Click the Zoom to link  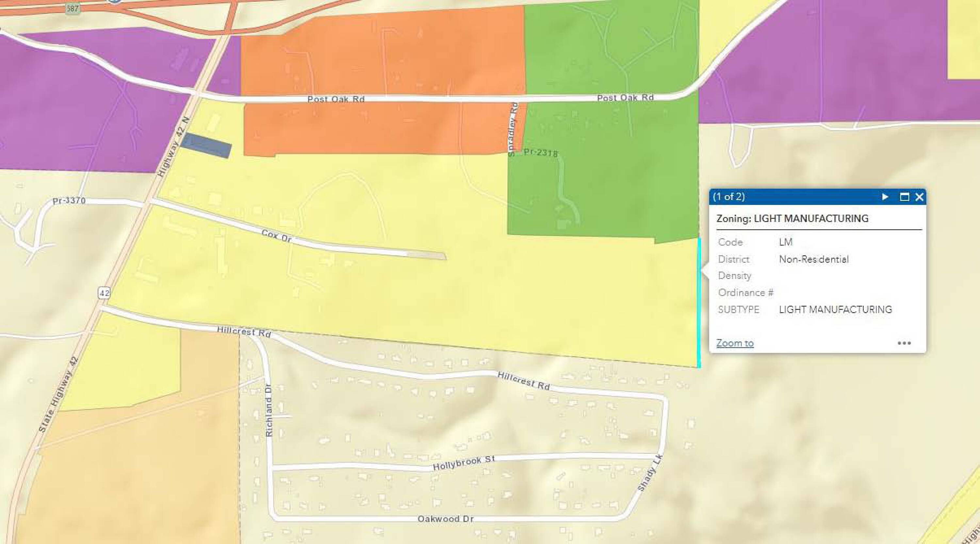click(x=735, y=343)
